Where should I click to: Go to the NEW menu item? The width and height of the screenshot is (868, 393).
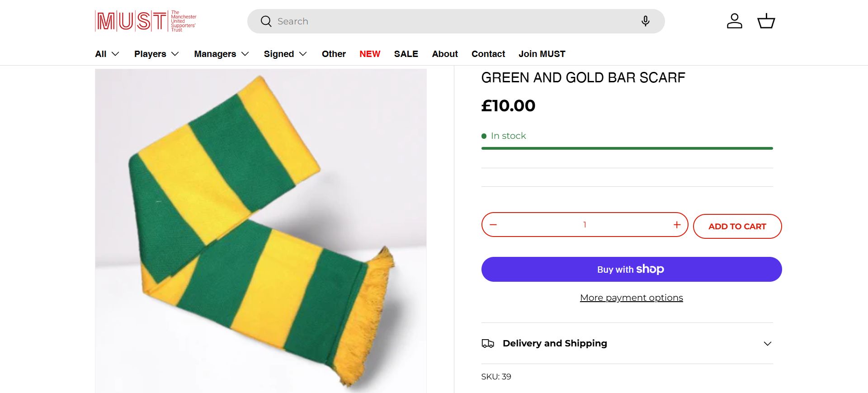[x=370, y=54]
